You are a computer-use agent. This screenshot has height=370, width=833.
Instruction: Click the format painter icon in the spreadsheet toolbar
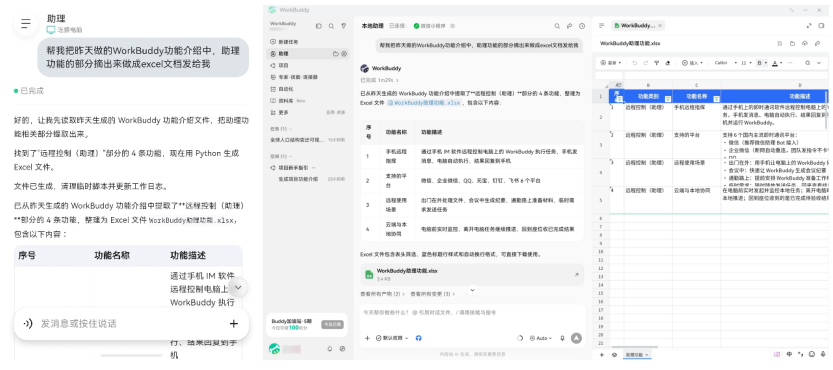click(657, 63)
